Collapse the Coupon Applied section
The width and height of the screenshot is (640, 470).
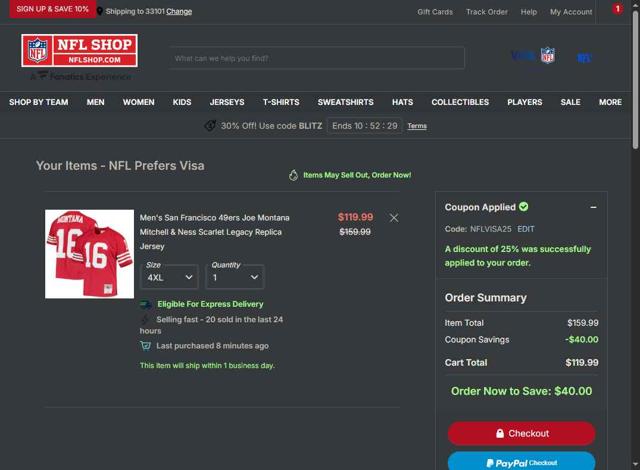[593, 207]
